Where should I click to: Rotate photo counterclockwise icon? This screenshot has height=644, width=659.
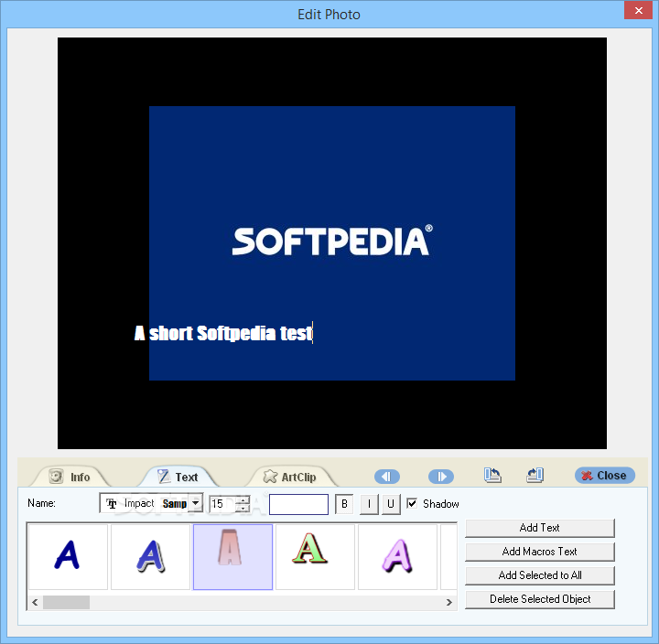[492, 476]
